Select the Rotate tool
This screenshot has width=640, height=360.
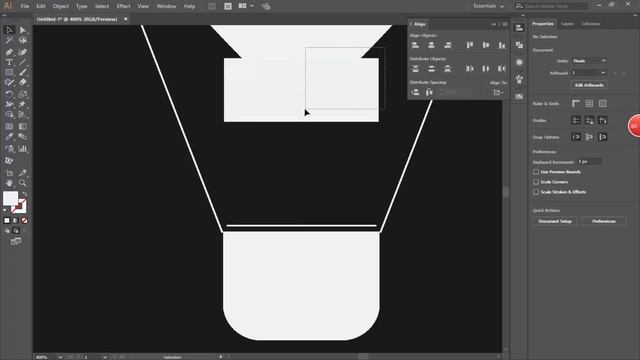click(x=9, y=94)
